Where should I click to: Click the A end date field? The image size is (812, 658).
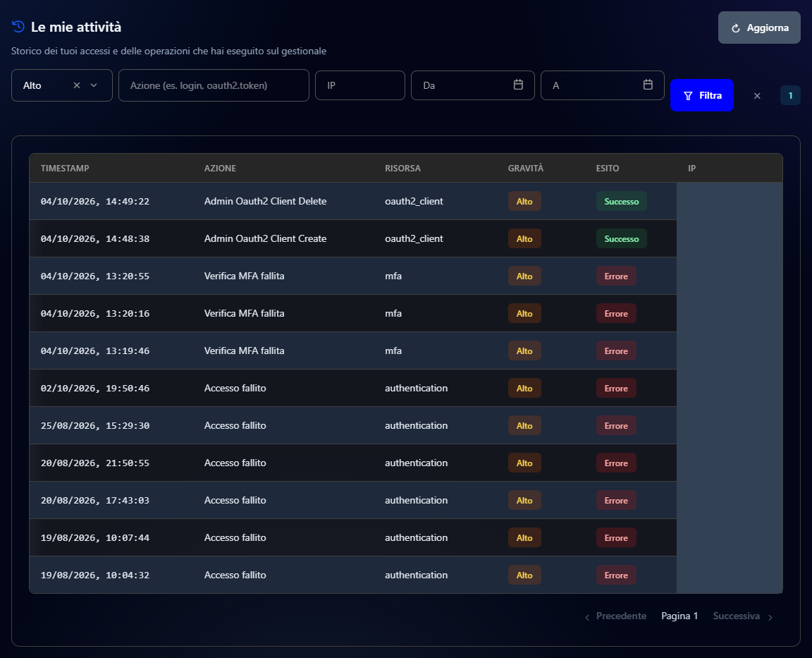click(x=602, y=85)
